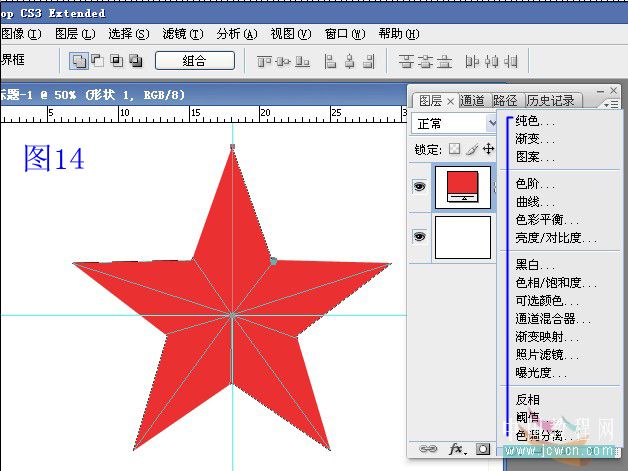Screen dimensions: 628x471
Task: Click the star's top tip anchor point
Action: [x=232, y=147]
